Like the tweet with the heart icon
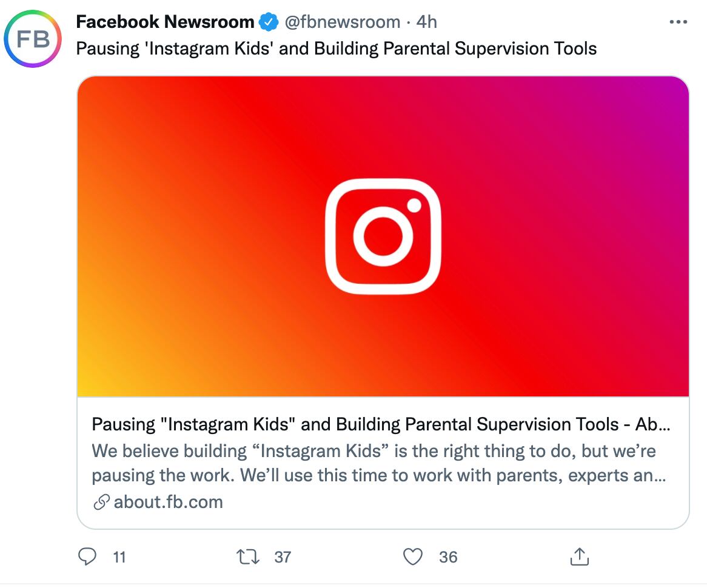 (413, 556)
